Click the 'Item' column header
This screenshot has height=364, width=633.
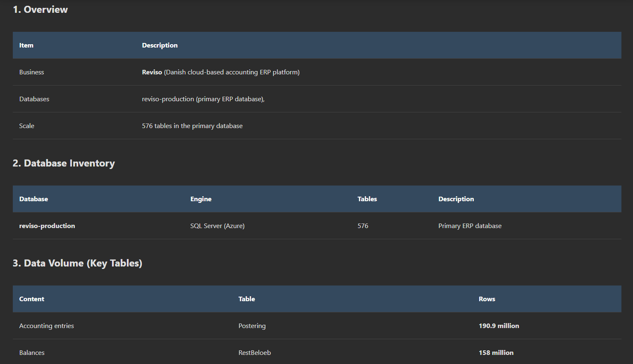click(x=26, y=45)
